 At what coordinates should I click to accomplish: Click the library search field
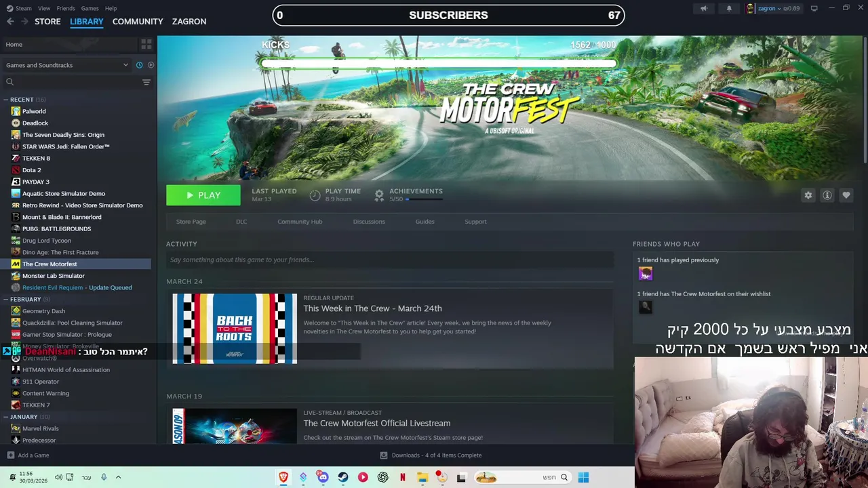[71, 82]
